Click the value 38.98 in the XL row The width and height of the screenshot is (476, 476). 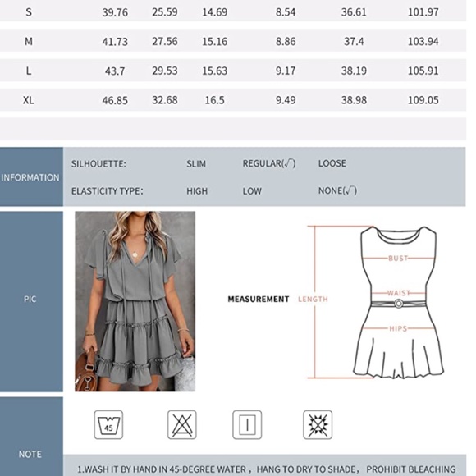click(x=354, y=100)
